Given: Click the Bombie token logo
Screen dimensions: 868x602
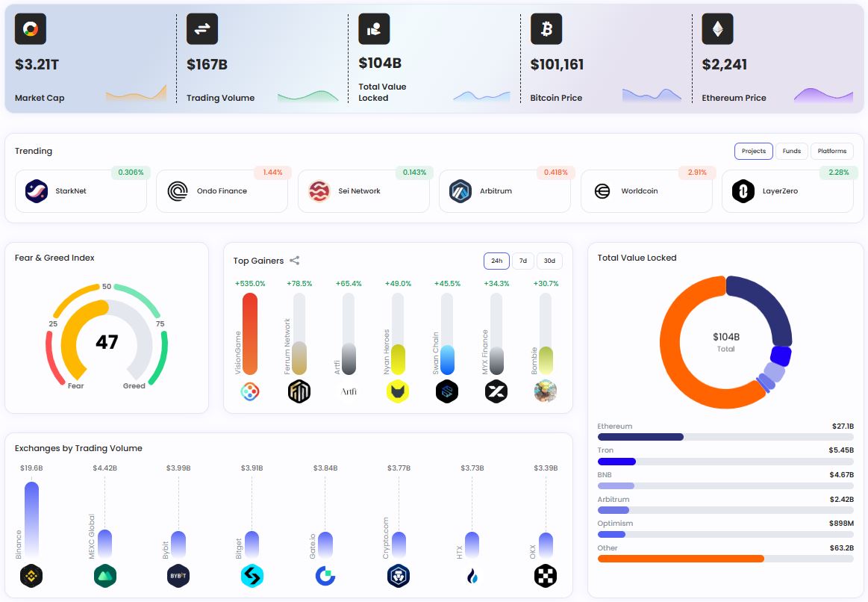Looking at the screenshot, I should click(x=546, y=391).
